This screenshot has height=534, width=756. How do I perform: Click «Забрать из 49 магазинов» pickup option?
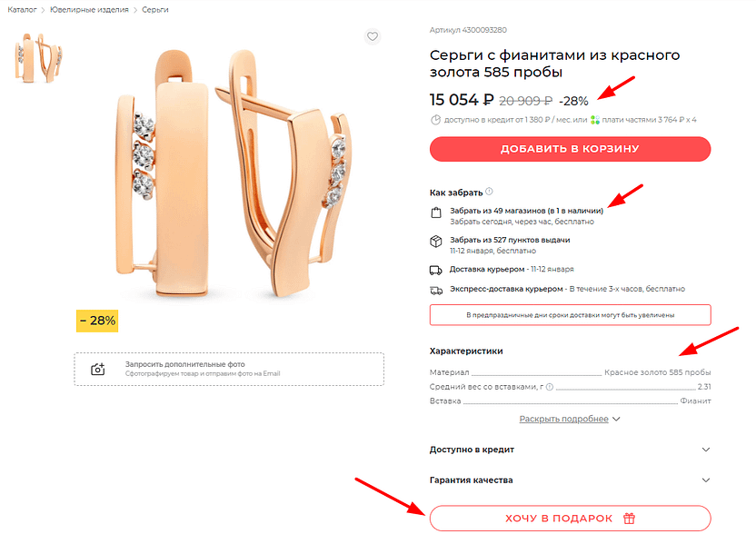tap(526, 211)
